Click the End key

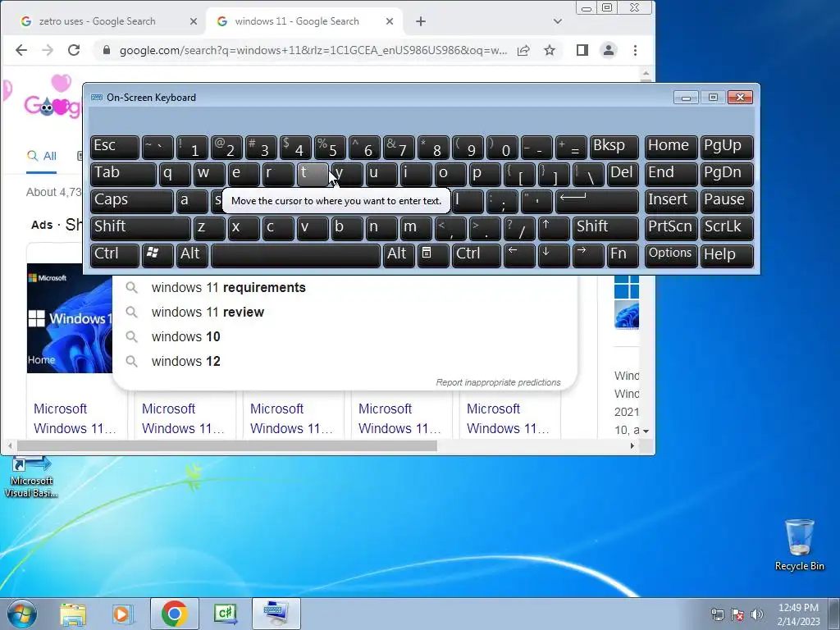pyautogui.click(x=671, y=174)
